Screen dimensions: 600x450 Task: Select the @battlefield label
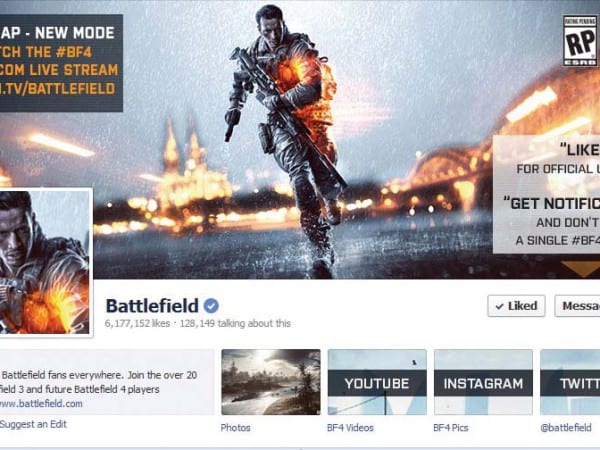click(x=566, y=428)
